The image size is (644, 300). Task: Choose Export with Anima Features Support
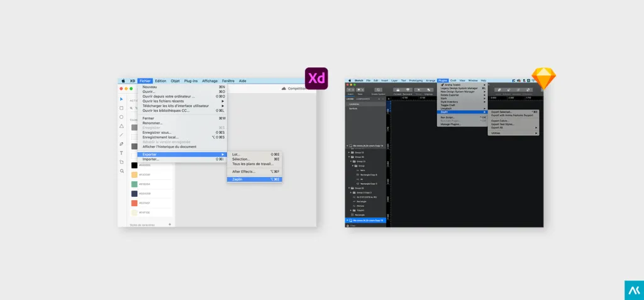pyautogui.click(x=513, y=115)
